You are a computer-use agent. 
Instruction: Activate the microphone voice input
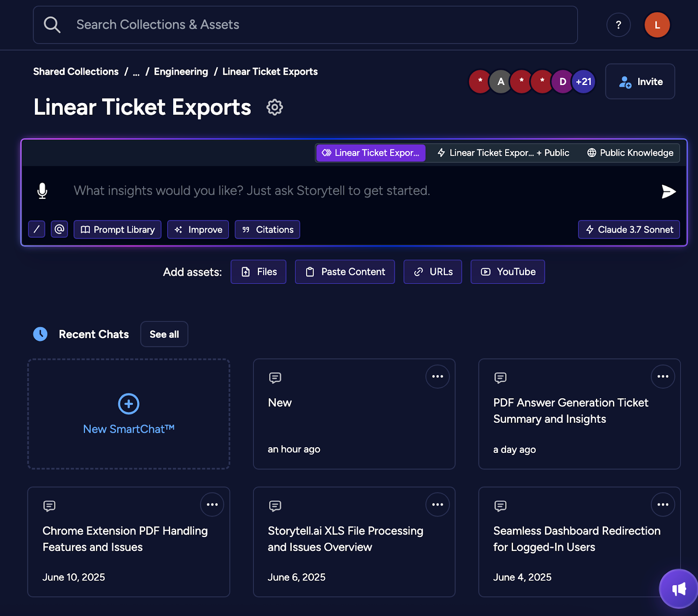tap(42, 191)
